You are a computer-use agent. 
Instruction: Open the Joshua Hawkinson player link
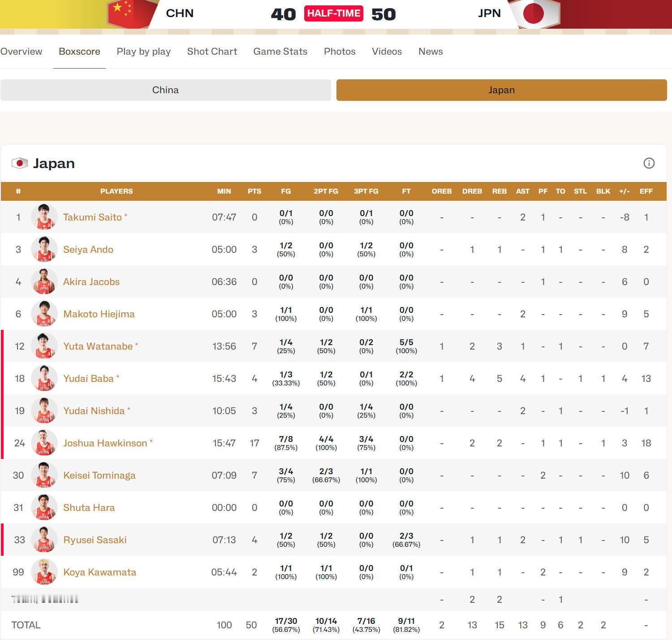(105, 443)
